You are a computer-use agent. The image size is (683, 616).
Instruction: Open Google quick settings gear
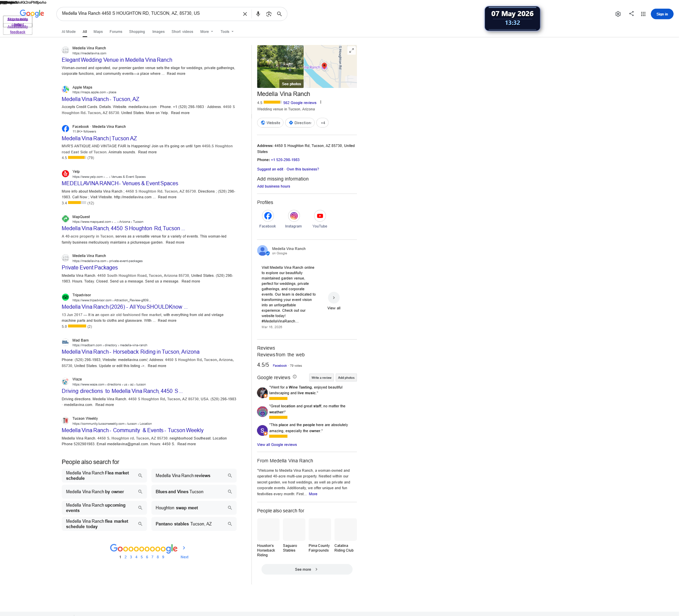click(618, 14)
